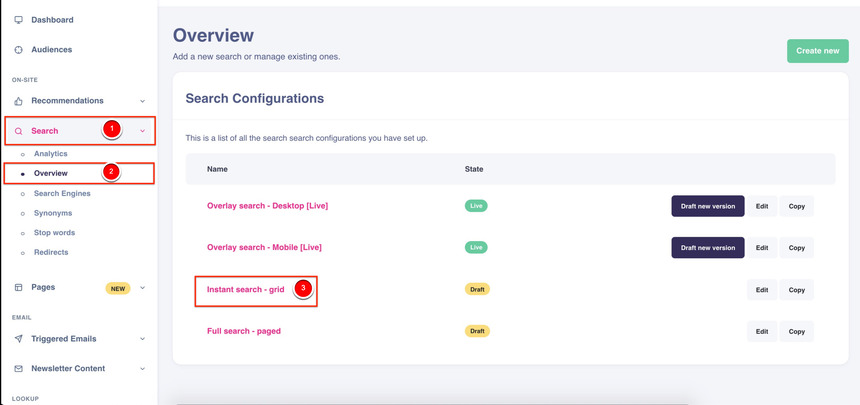Open the Synonyms submenu item
The image size is (860, 405).
coord(53,213)
